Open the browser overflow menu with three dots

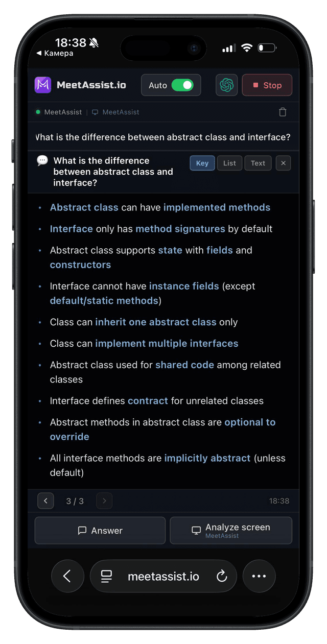click(259, 576)
